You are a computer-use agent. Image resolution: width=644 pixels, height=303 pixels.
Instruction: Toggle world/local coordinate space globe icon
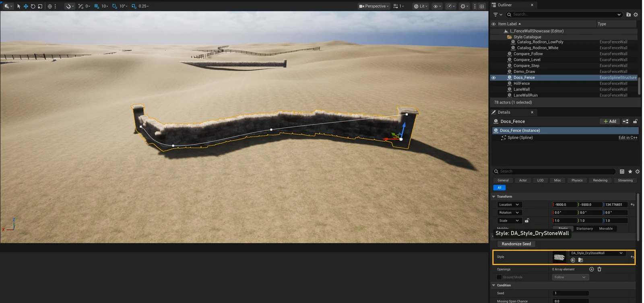pos(50,6)
